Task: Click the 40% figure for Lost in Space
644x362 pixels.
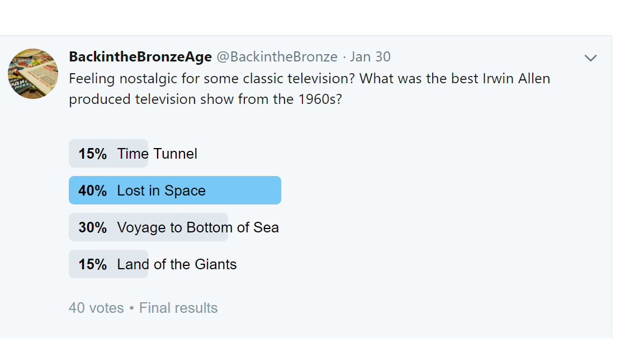Action: click(92, 190)
